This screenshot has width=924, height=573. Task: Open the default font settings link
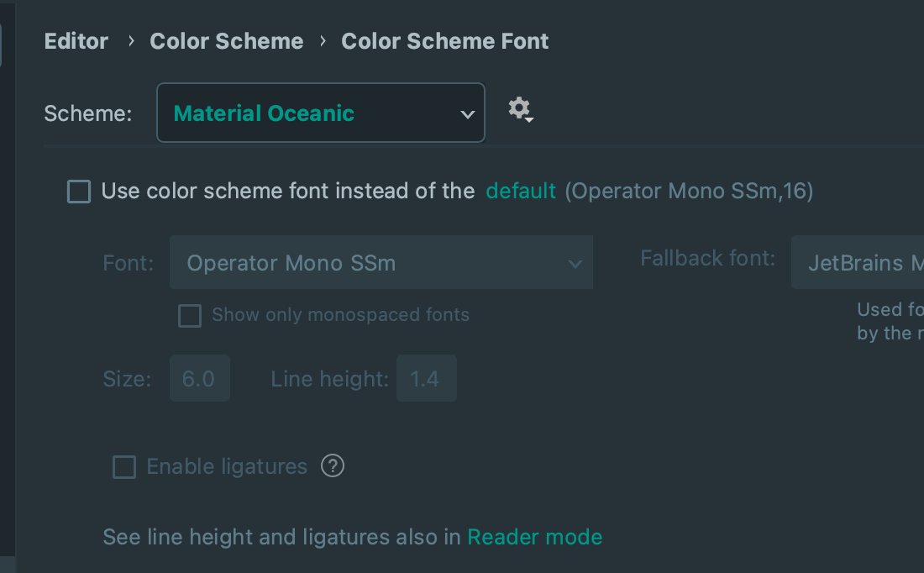[521, 192]
